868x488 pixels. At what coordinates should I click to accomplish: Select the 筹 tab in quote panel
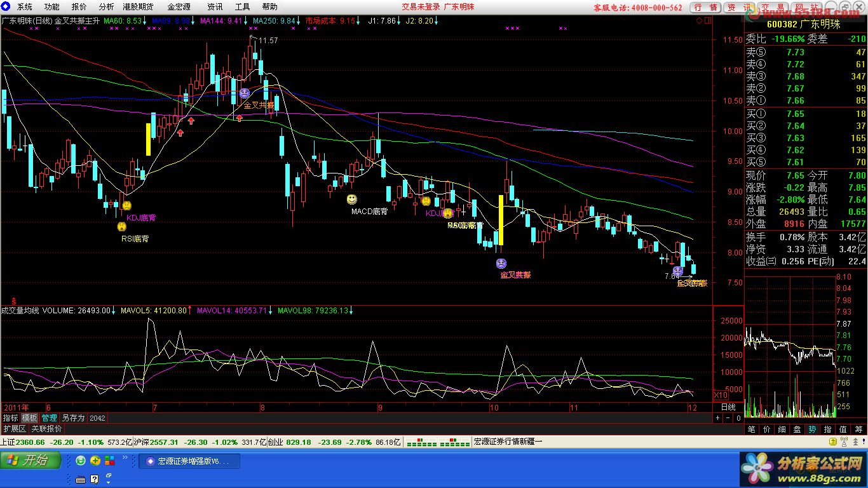[858, 430]
